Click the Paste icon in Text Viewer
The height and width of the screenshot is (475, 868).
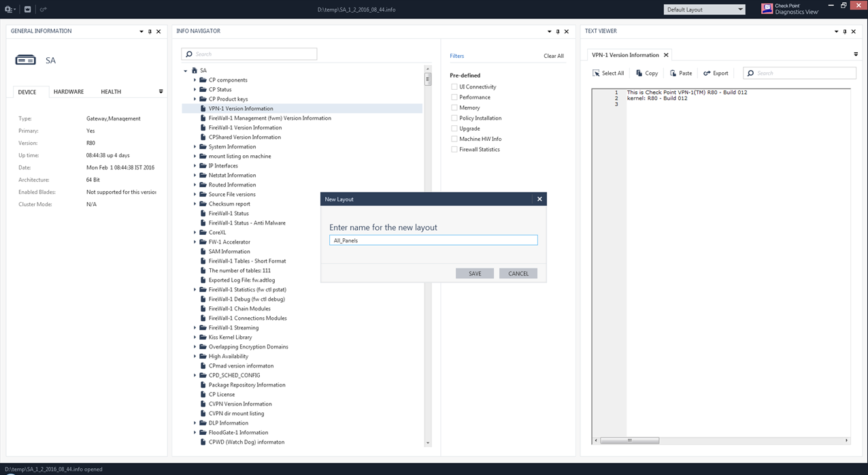[x=673, y=73]
